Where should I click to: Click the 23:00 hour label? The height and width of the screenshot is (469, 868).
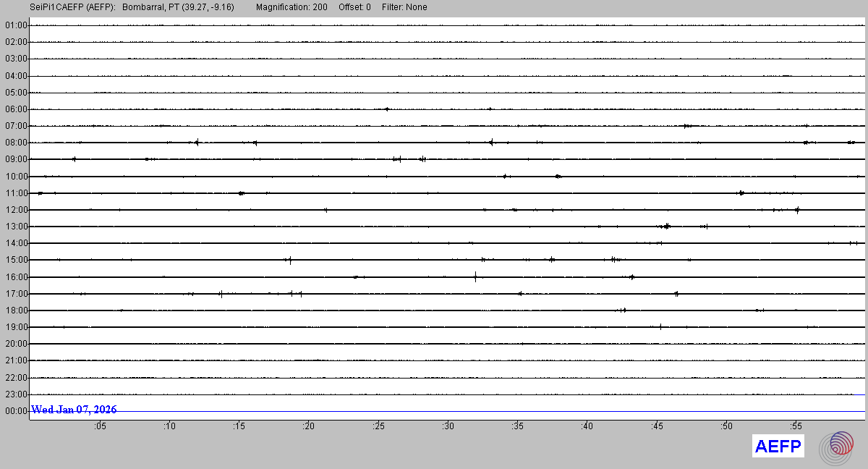15,394
